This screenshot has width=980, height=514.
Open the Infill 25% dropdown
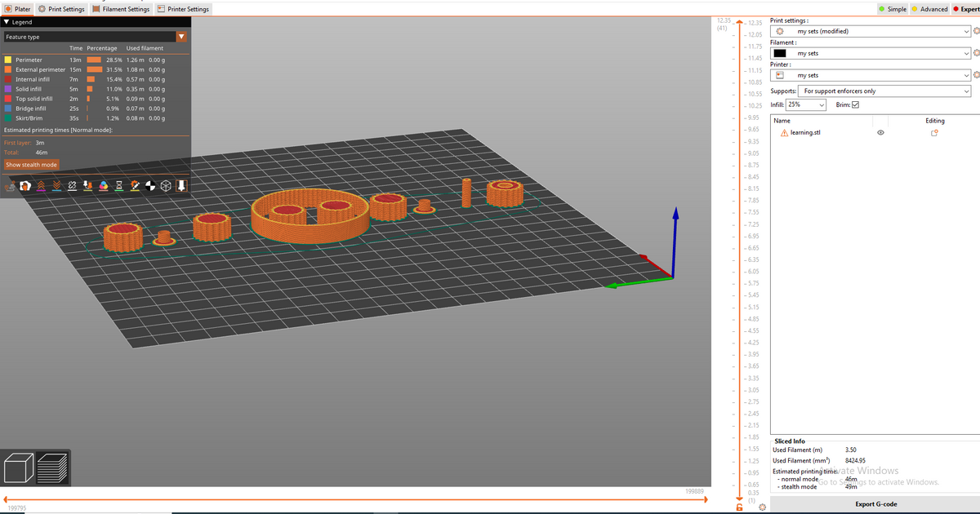(x=806, y=104)
